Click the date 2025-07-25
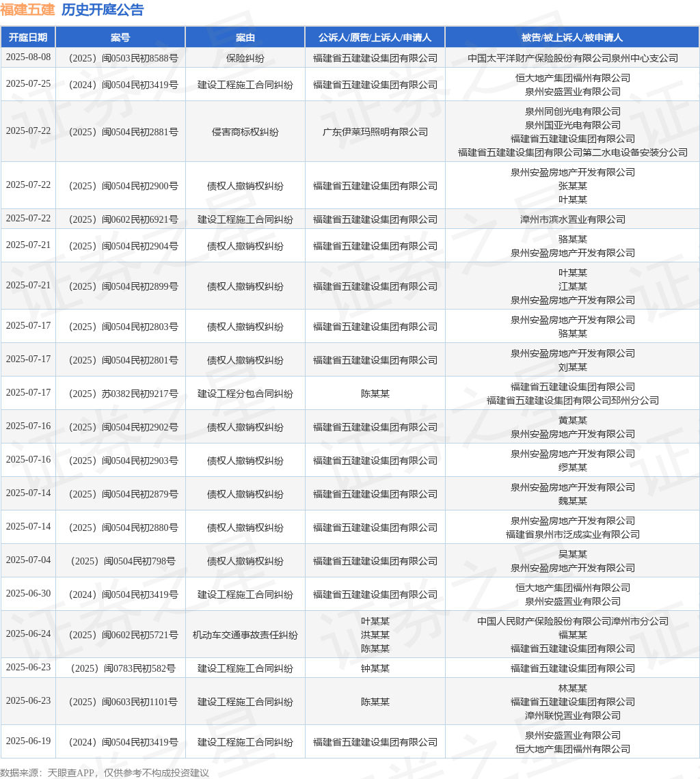Viewport: 700px width, 779px height. pyautogui.click(x=28, y=83)
